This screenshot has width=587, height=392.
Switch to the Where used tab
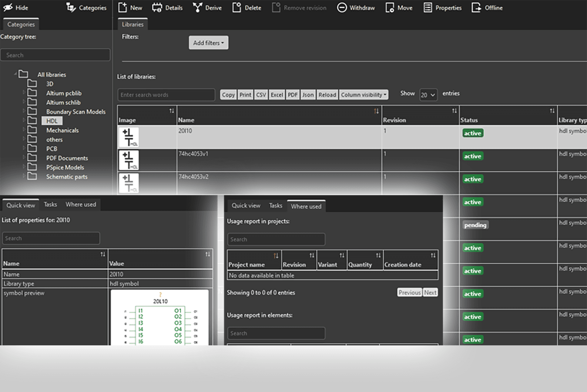[x=81, y=204]
